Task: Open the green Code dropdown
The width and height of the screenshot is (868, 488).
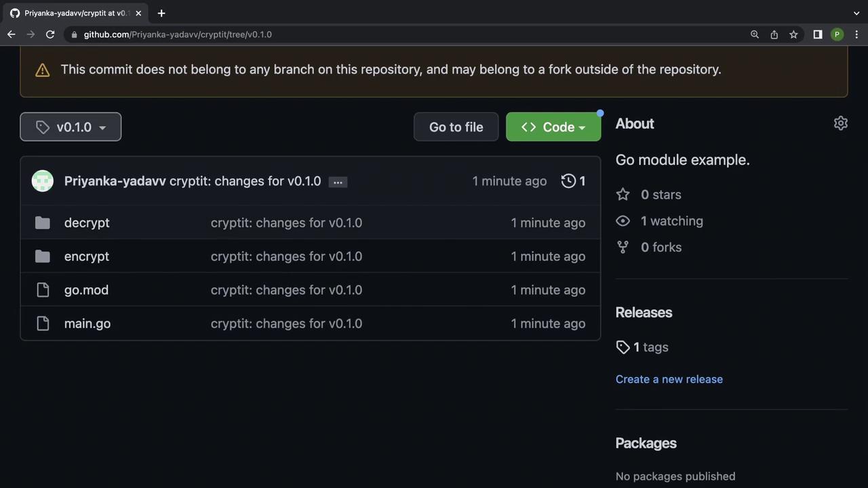Action: tap(553, 127)
